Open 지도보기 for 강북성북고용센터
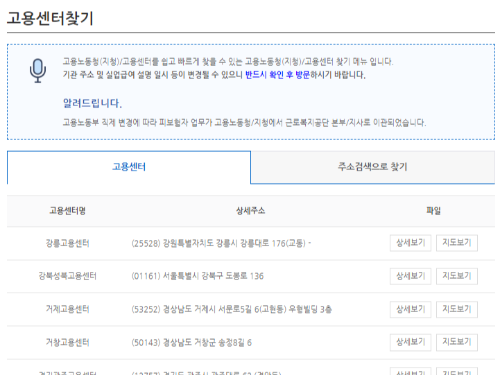The height and width of the screenshot is (375, 500). (x=457, y=276)
